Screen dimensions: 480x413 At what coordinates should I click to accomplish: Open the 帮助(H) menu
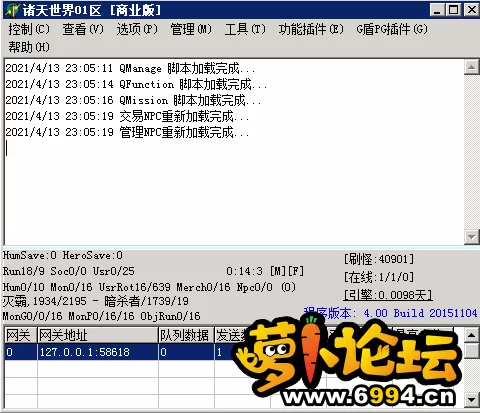[29, 47]
